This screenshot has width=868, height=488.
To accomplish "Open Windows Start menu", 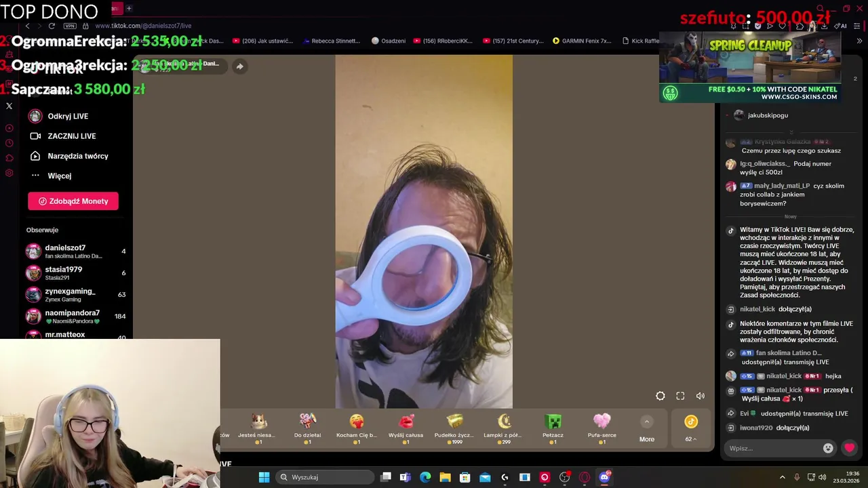I will tap(264, 477).
